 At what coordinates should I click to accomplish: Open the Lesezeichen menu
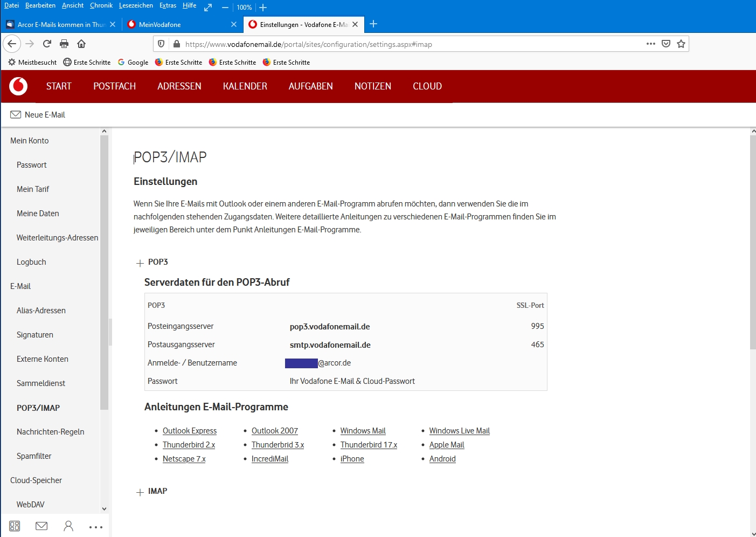point(136,5)
